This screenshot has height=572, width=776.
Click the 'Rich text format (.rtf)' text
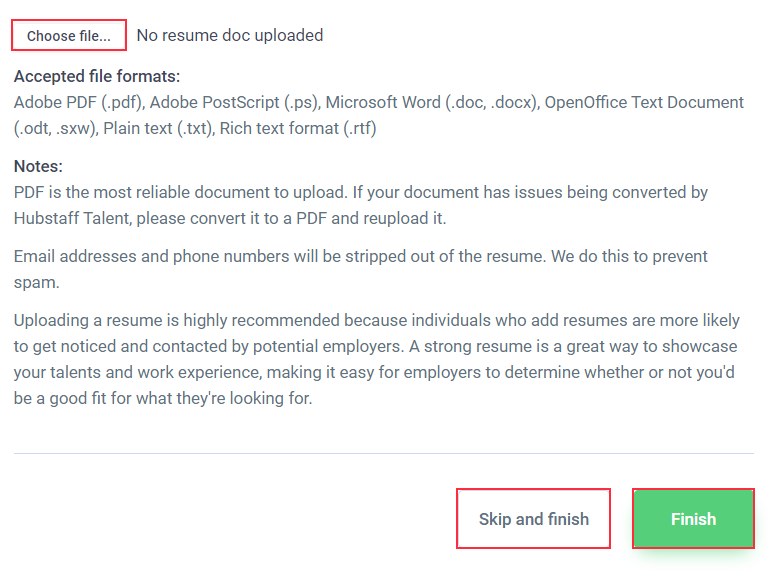298,129
